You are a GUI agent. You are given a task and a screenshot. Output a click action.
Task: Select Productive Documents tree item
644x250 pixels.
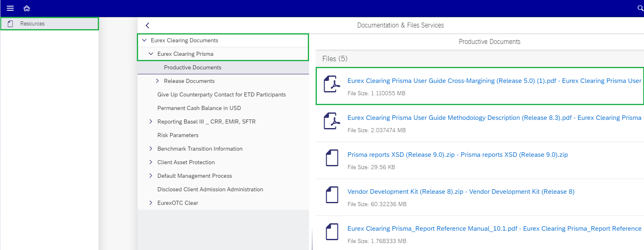tap(192, 67)
